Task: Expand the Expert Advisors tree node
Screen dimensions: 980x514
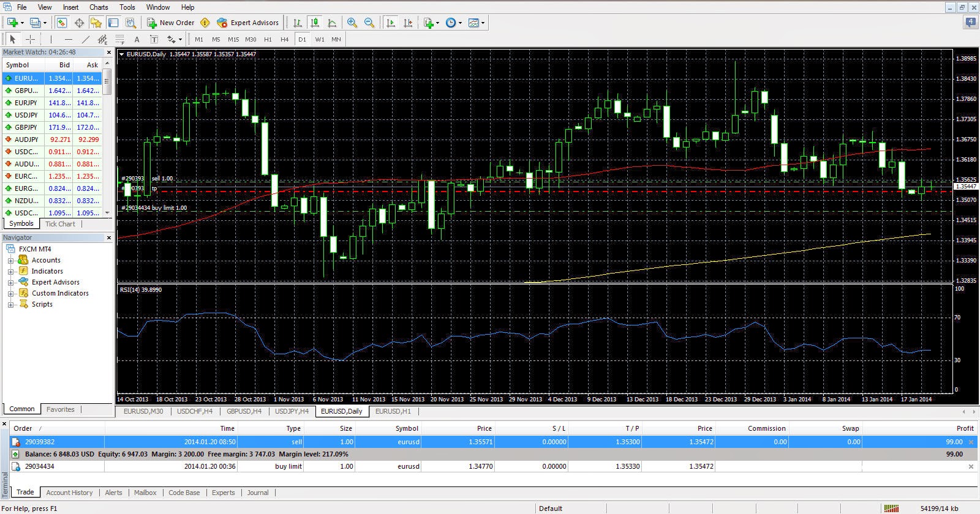Action: pos(10,283)
